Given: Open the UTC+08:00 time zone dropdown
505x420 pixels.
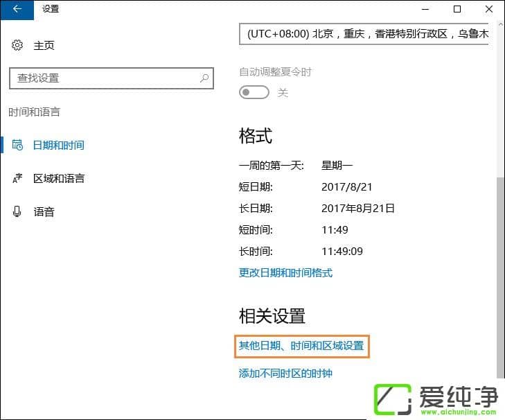Looking at the screenshot, I should (364, 34).
